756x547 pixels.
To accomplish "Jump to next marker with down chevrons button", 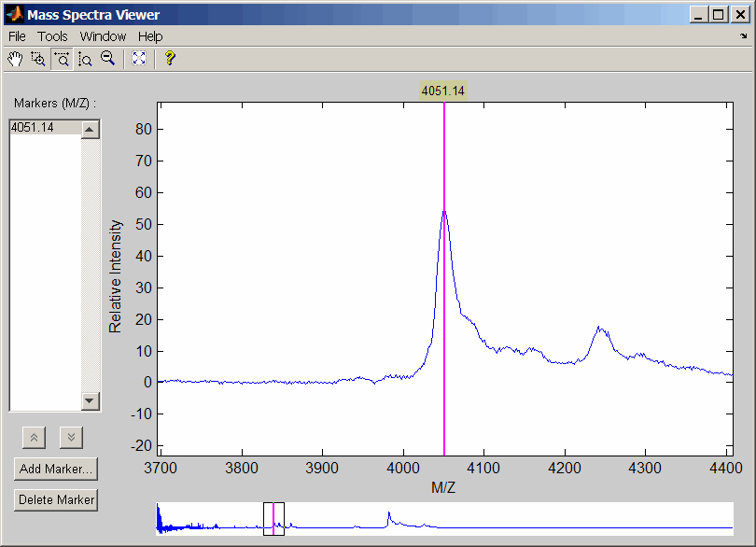I will (71, 438).
